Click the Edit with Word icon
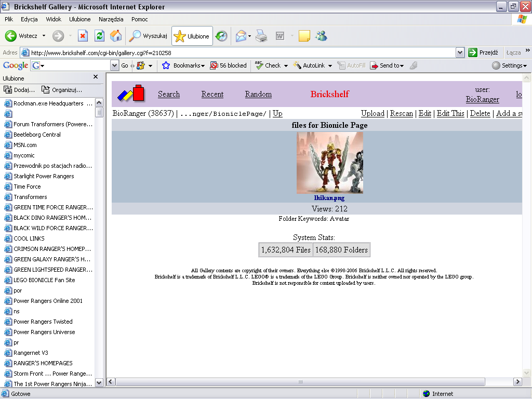The image size is (532, 399). (x=280, y=36)
